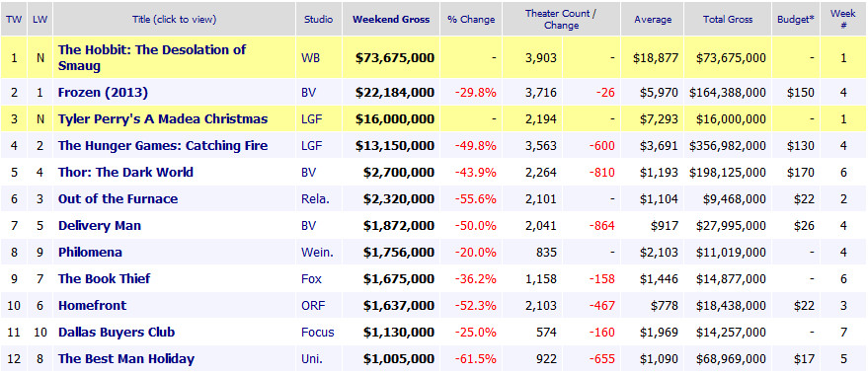Select the Homefront movie link
The height and width of the screenshot is (375, 868).
[x=93, y=305]
